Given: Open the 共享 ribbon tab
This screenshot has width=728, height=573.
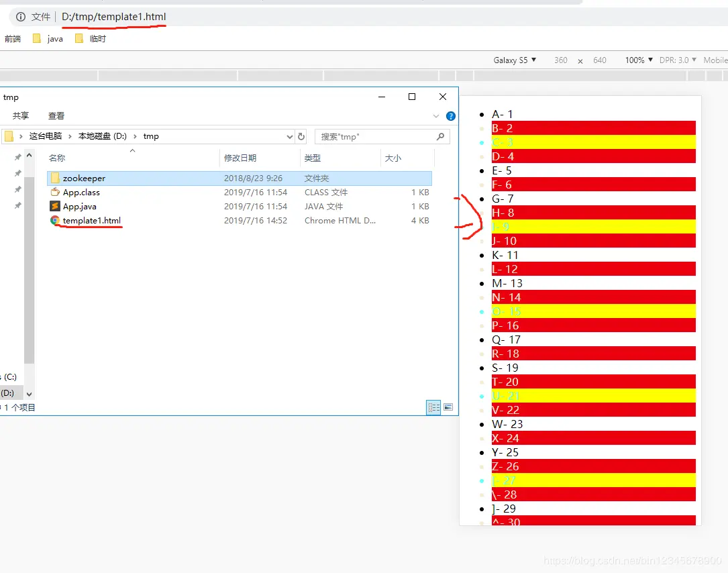Looking at the screenshot, I should [20, 115].
